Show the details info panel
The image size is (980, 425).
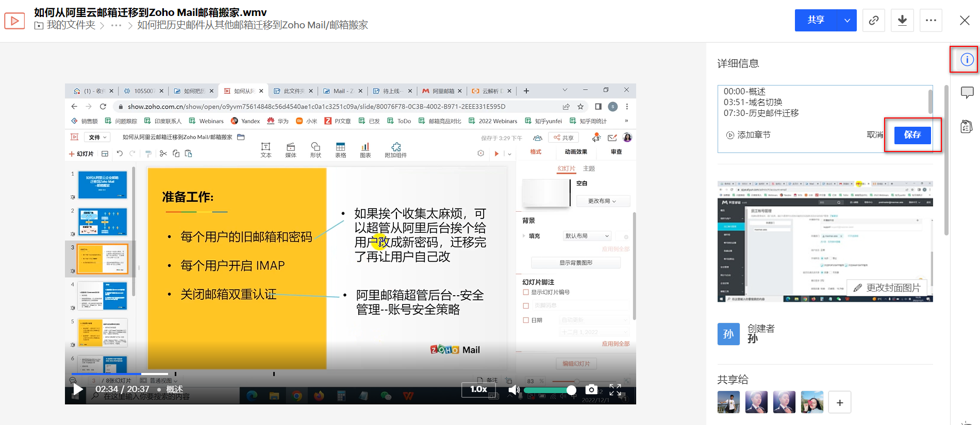tap(967, 60)
